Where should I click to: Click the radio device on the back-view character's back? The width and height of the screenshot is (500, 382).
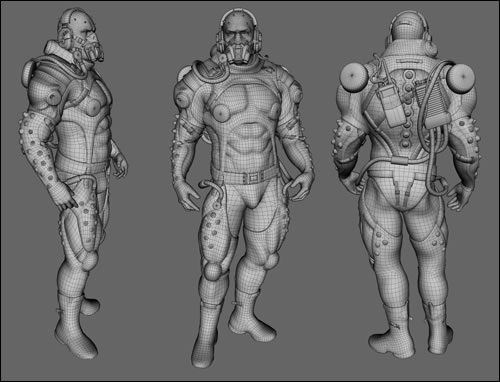[392, 105]
